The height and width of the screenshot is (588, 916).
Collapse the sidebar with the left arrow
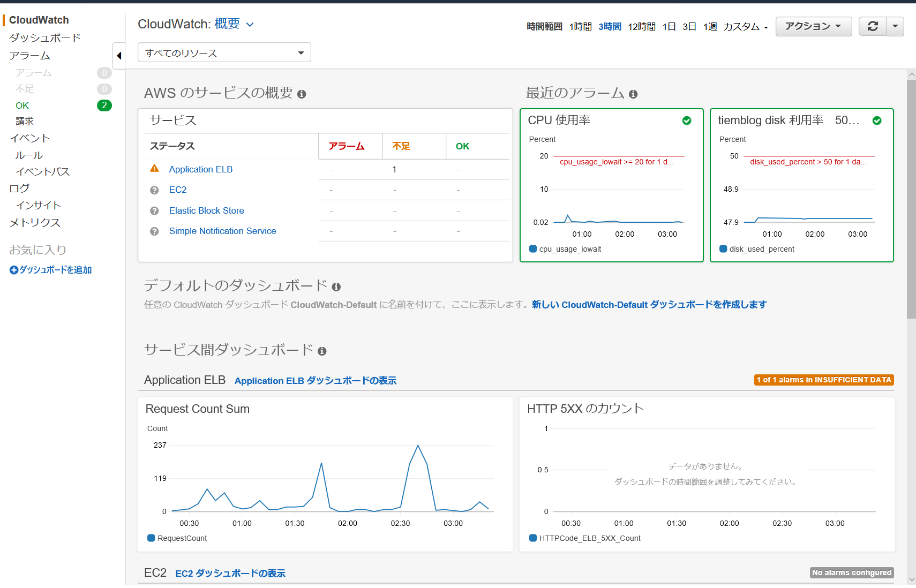[x=119, y=56]
